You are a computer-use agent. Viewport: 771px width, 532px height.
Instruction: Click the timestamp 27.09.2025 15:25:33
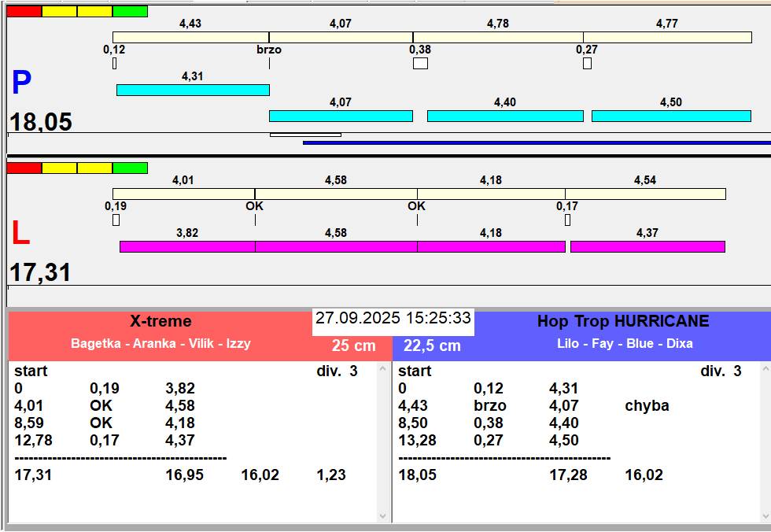tap(393, 319)
